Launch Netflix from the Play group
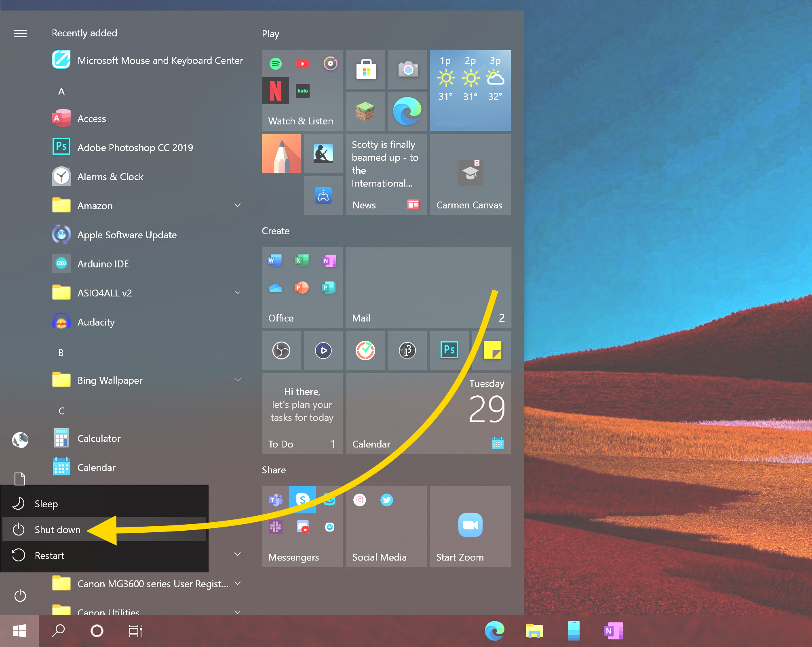This screenshot has width=812, height=647. click(x=276, y=90)
